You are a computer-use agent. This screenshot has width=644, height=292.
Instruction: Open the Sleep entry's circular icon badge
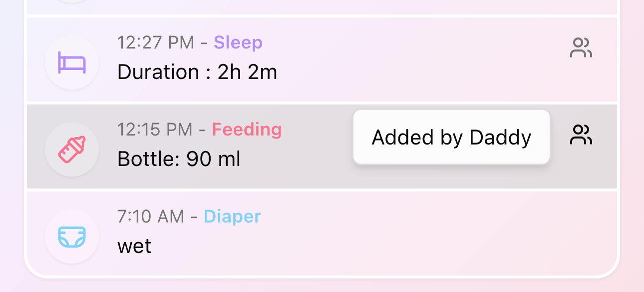point(72,62)
